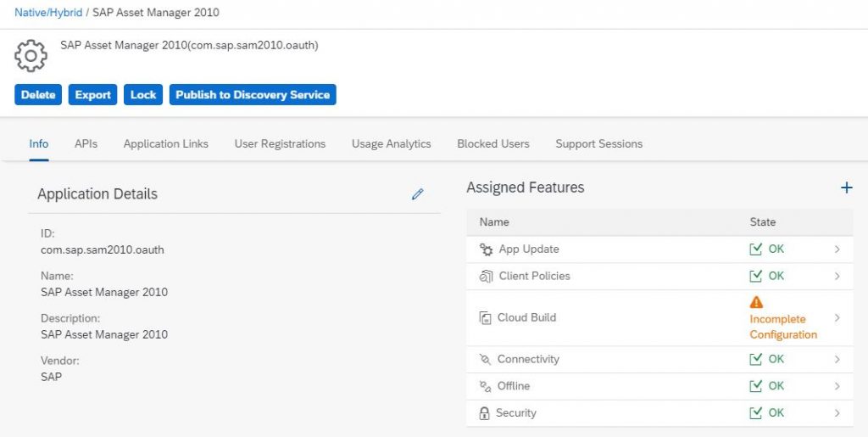868x437 pixels.
Task: Click the Application Details heading
Action: pos(97,194)
